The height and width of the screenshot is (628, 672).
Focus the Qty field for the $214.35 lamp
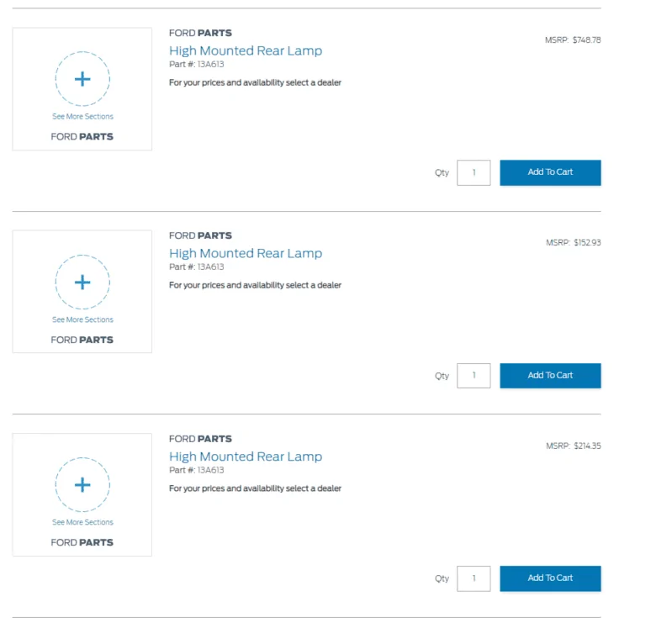click(x=474, y=578)
